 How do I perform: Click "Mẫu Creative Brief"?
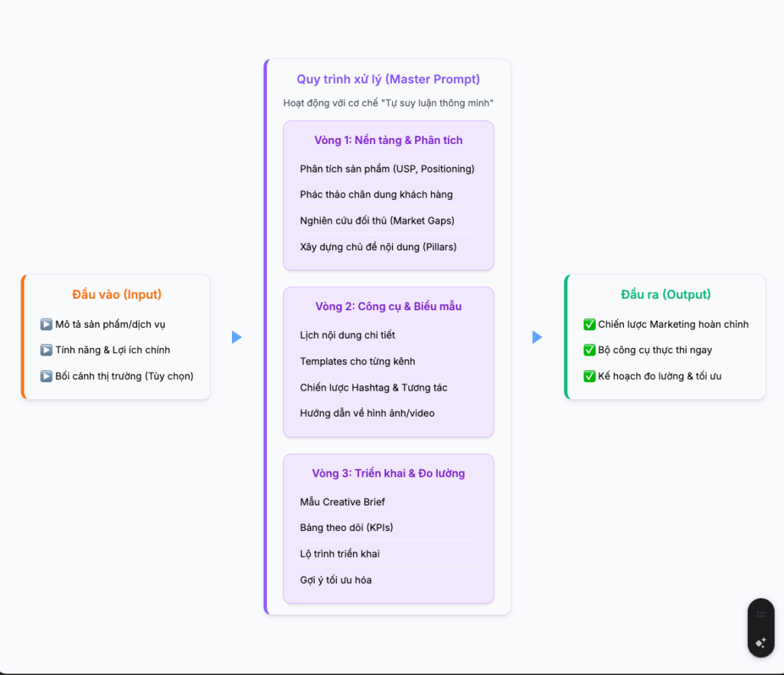pyautogui.click(x=342, y=502)
